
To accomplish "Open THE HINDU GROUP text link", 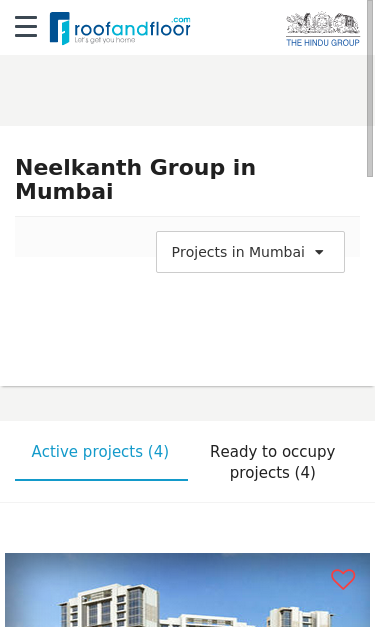I will click(323, 43).
